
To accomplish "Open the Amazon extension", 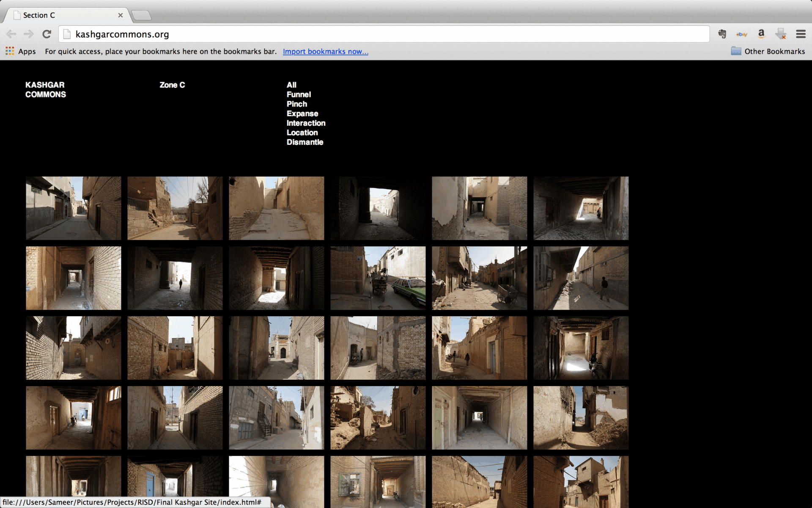I will tap(761, 34).
